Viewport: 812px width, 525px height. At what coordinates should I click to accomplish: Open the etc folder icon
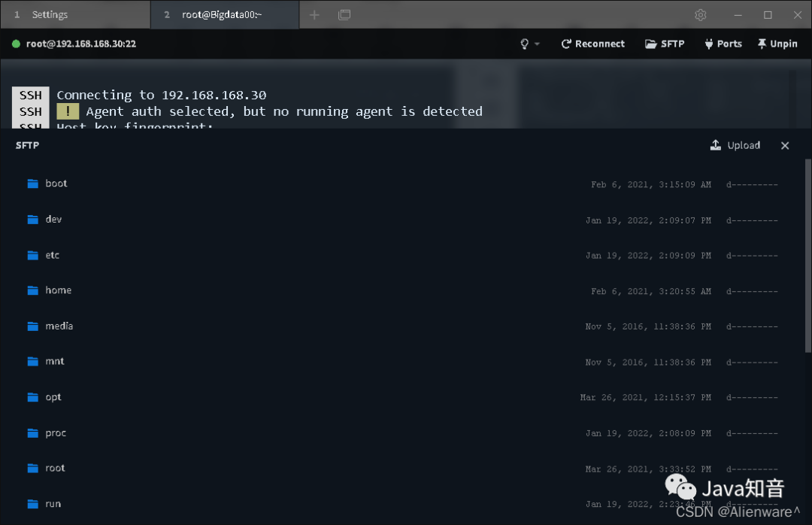click(33, 255)
